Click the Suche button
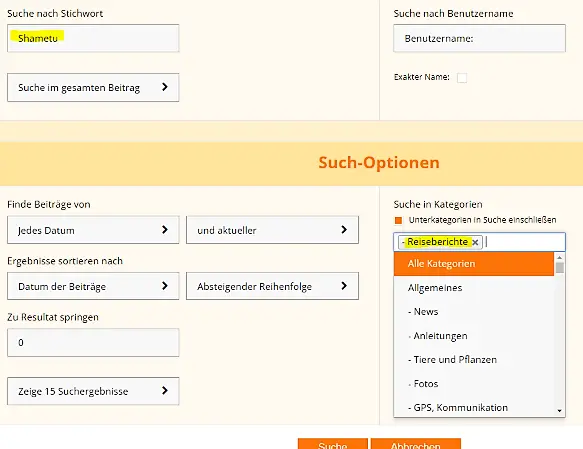583x449 pixels. coord(333,444)
